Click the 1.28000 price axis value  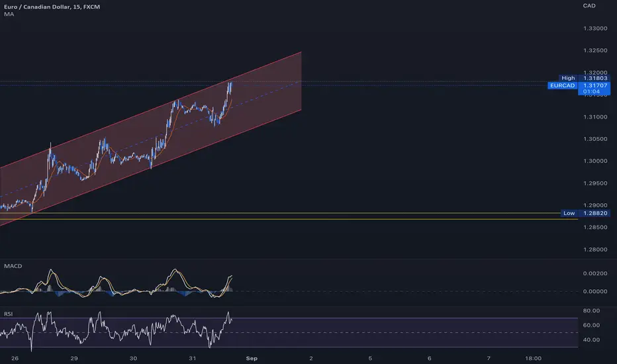click(595, 250)
